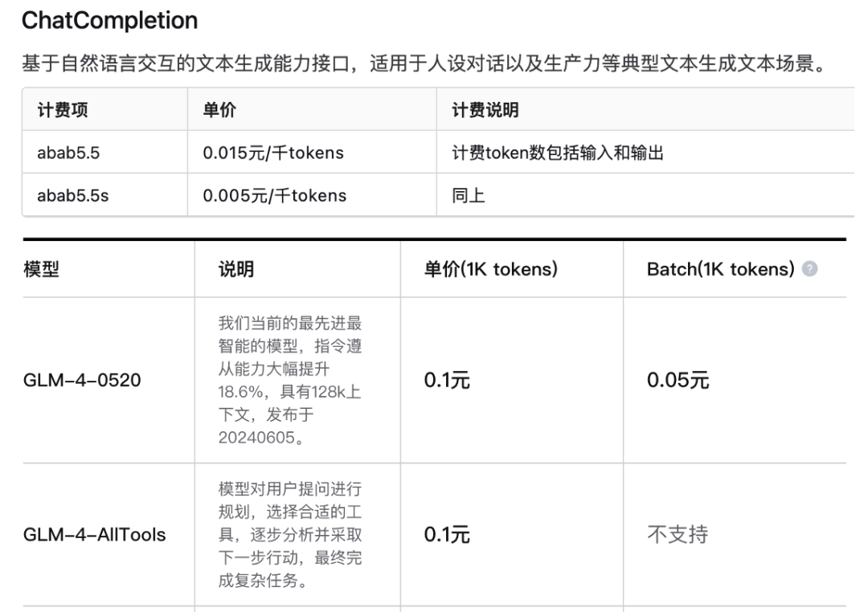This screenshot has width=868, height=612.
Task: Click the 单价(1K tokens) column header
Action: pos(490,270)
